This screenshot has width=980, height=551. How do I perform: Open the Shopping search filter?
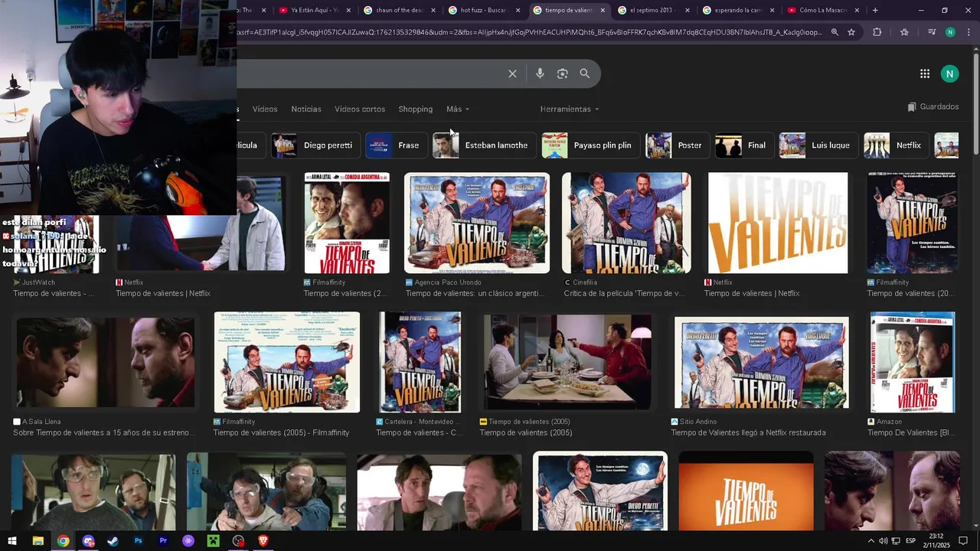(416, 109)
